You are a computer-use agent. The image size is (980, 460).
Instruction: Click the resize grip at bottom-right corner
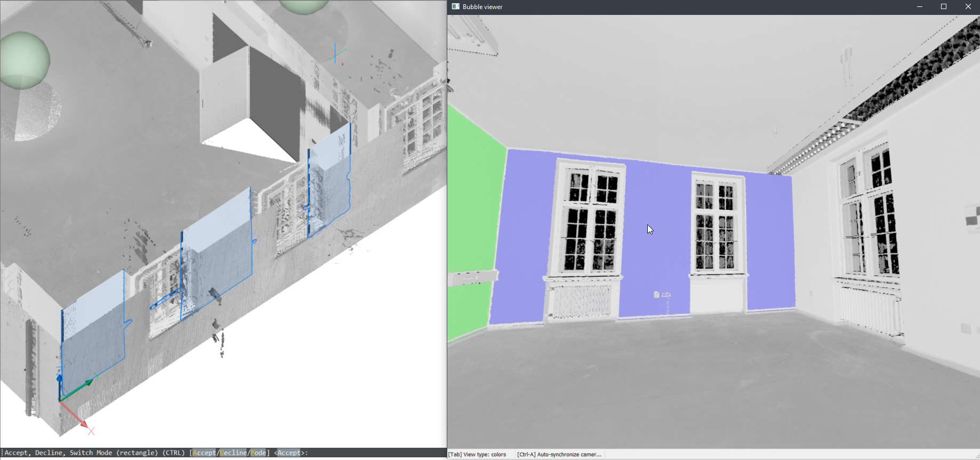click(976, 456)
